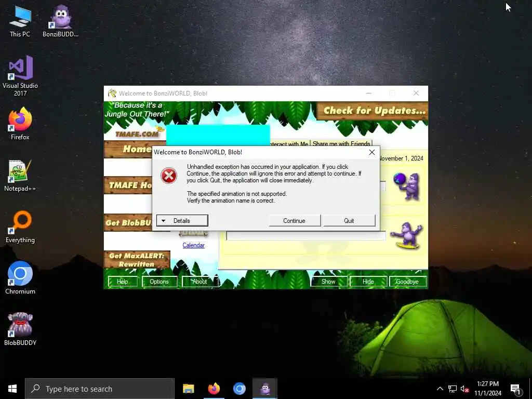The height and width of the screenshot is (399, 532).
Task: Open the TMAFE Home sidebar sign
Action: point(128,185)
